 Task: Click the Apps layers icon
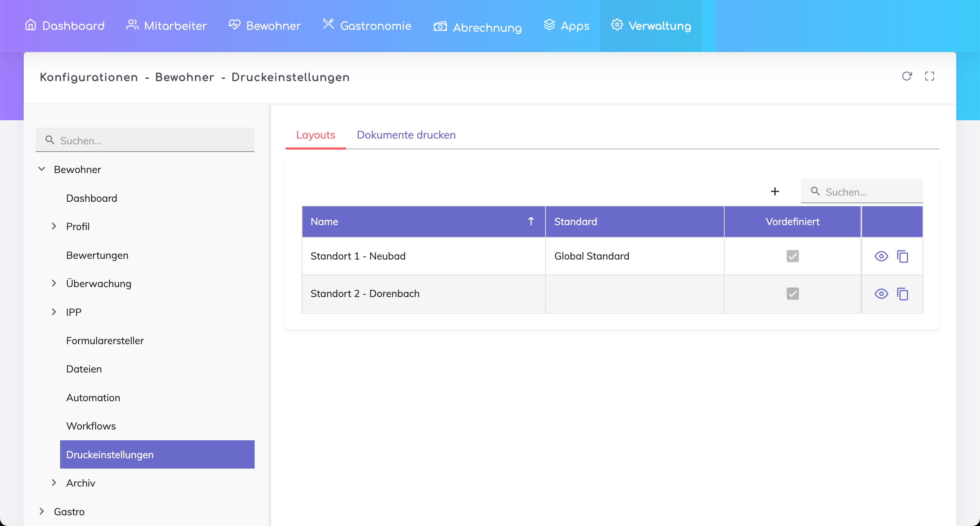549,25
